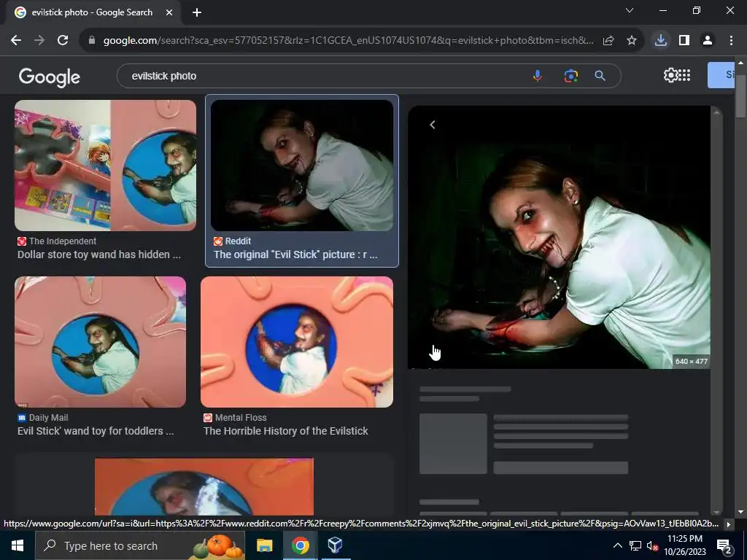Click the preview panel scrollbar
The height and width of the screenshot is (560, 747).
coord(716,311)
